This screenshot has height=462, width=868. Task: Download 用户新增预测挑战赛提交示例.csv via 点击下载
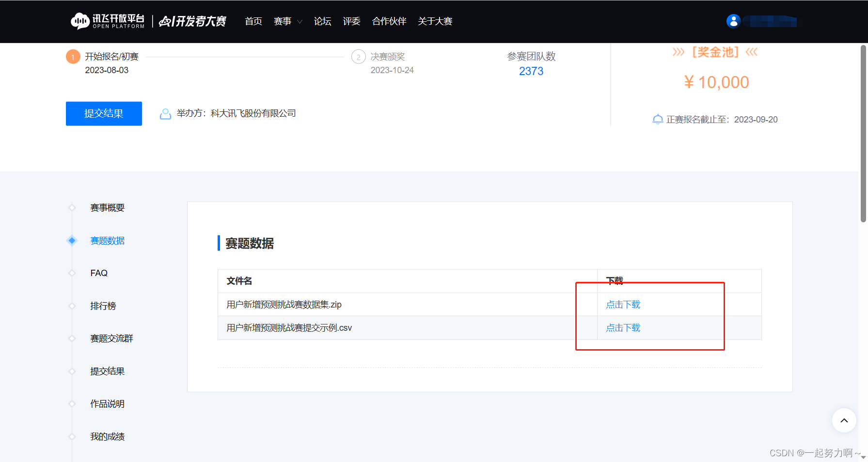pyautogui.click(x=623, y=328)
